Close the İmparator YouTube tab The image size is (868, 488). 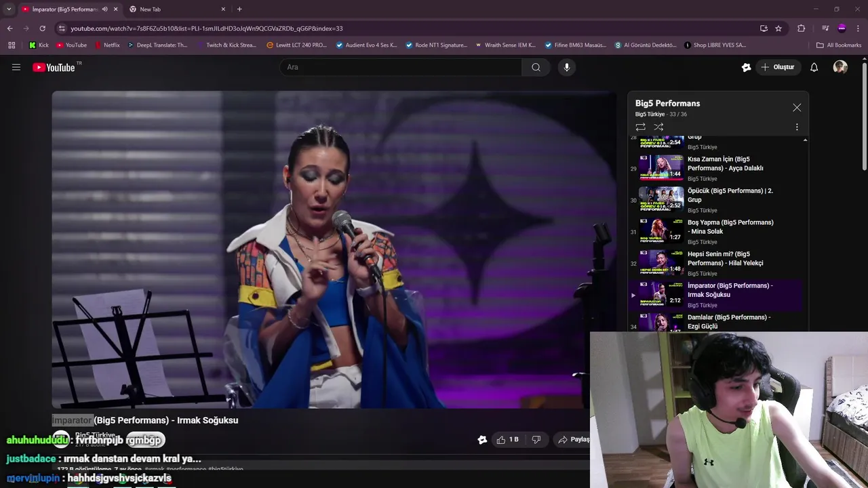[x=115, y=9]
